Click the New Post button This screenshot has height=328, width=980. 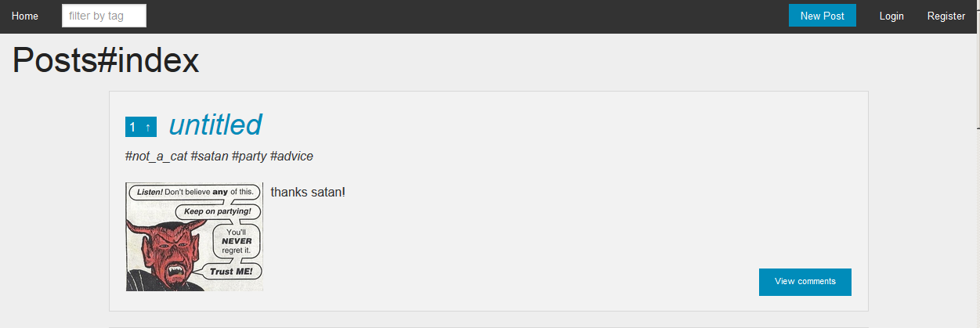pos(822,16)
